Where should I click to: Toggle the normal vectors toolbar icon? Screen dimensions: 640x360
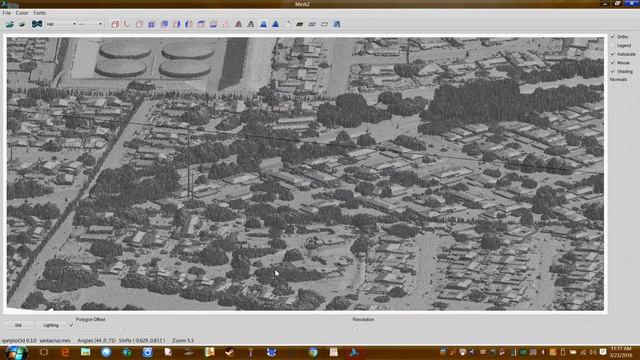click(x=337, y=24)
